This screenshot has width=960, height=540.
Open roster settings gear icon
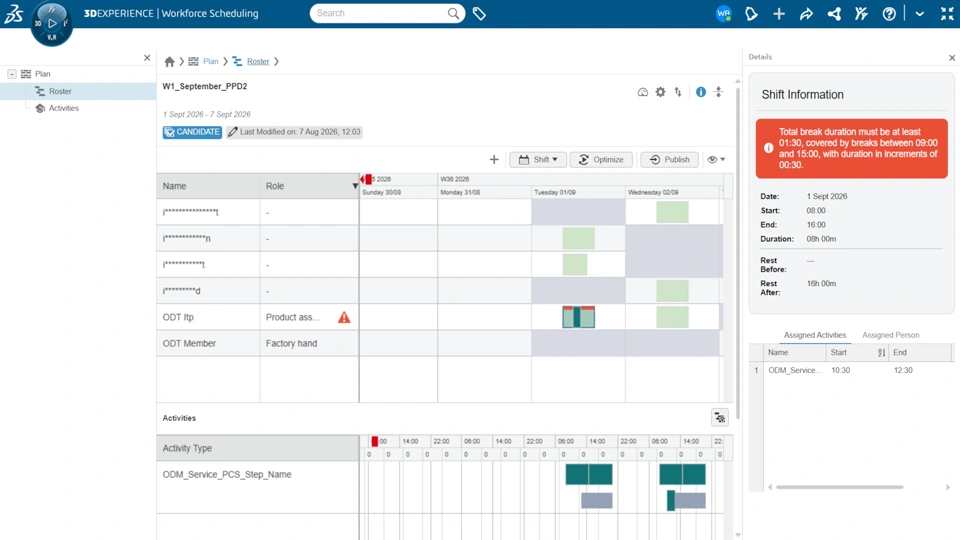(660, 92)
